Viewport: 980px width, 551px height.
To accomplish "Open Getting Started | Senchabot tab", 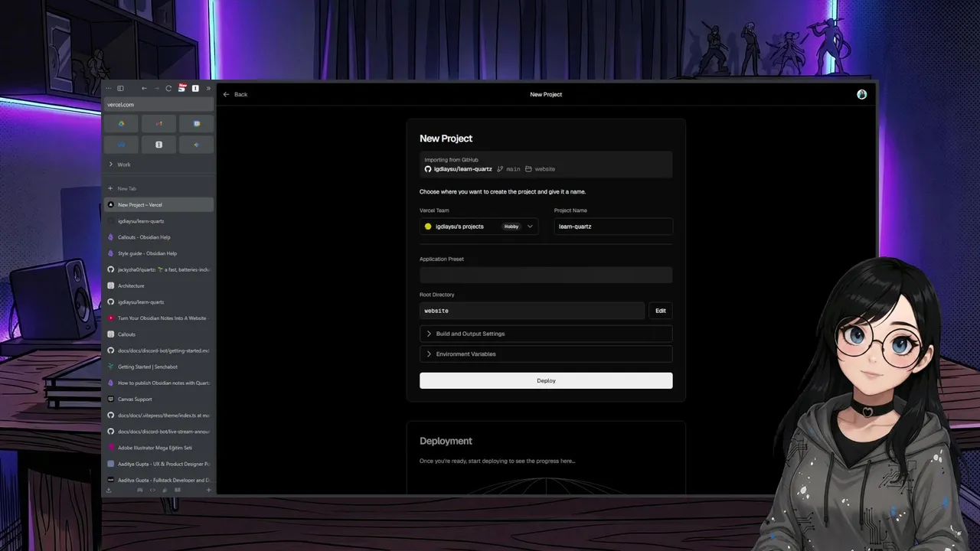I will 158,367.
